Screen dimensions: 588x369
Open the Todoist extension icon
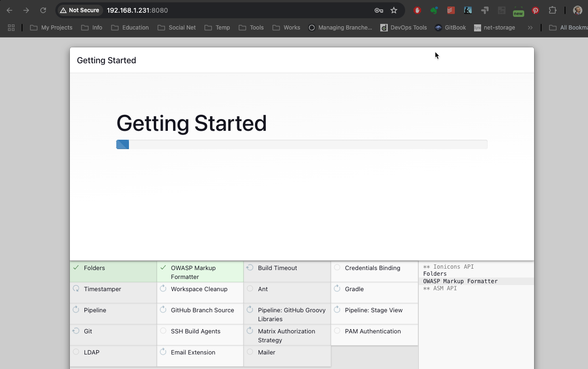tap(451, 10)
